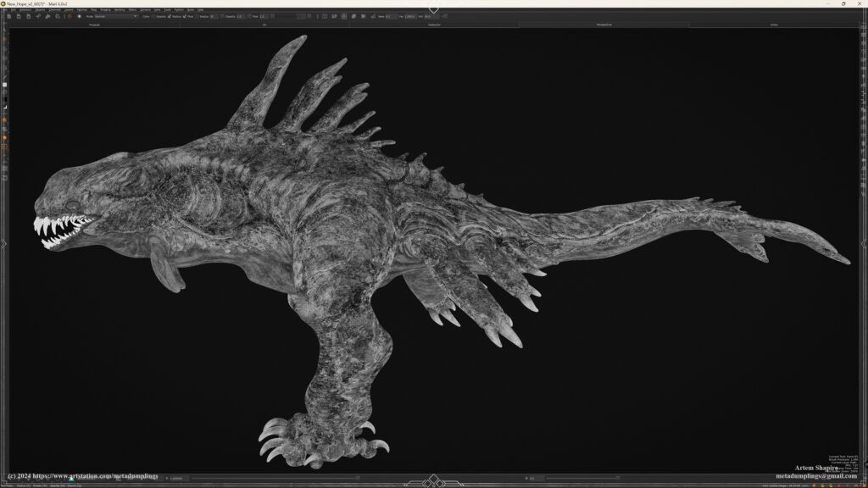
Task: Switch to the UV view tab
Action: click(x=264, y=25)
